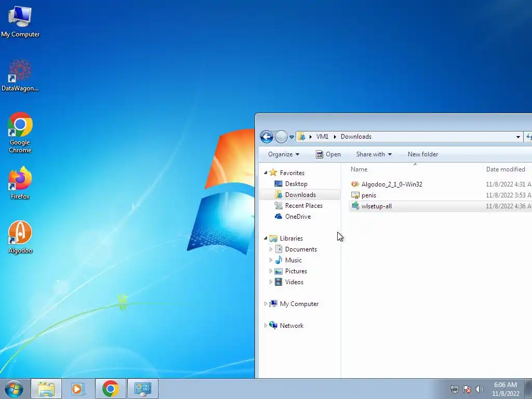Image resolution: width=532 pixels, height=399 pixels.
Task: Select the DataWagon desktop shortcut
Action: coord(20,75)
